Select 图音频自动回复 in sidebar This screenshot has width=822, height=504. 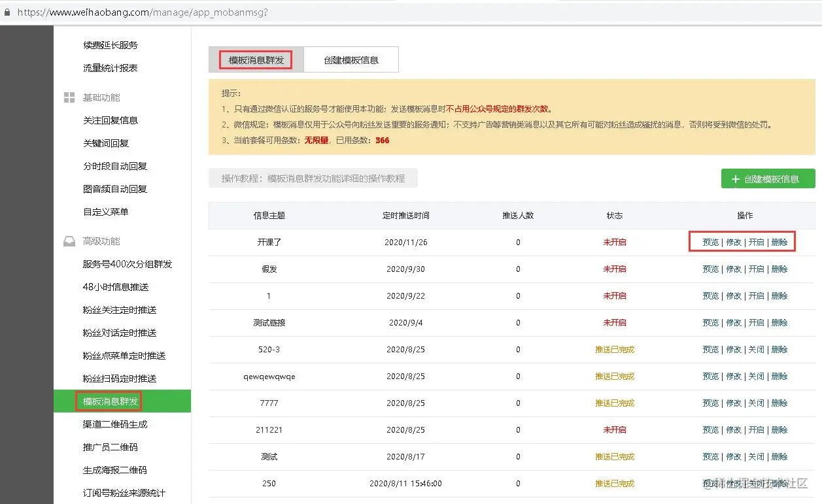pyautogui.click(x=115, y=189)
